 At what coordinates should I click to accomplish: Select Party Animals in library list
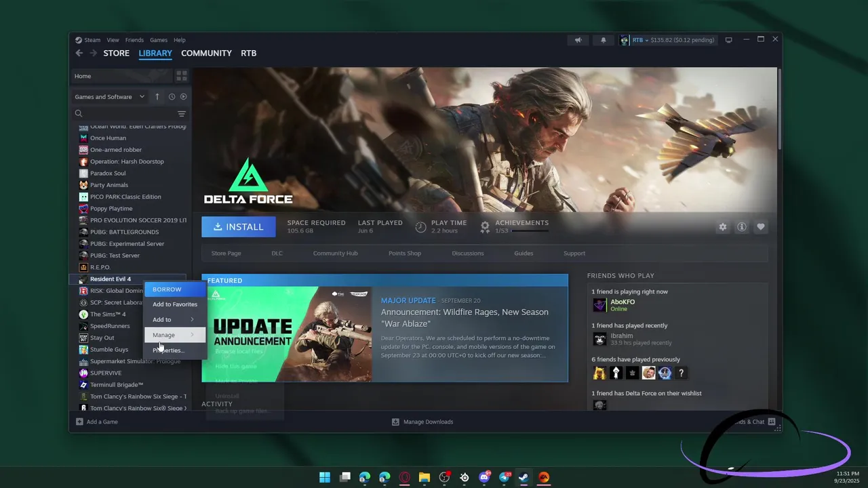[x=109, y=185]
